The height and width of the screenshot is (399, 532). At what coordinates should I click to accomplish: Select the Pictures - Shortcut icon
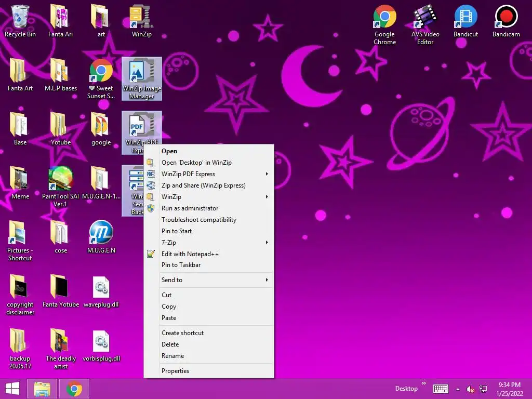20,241
